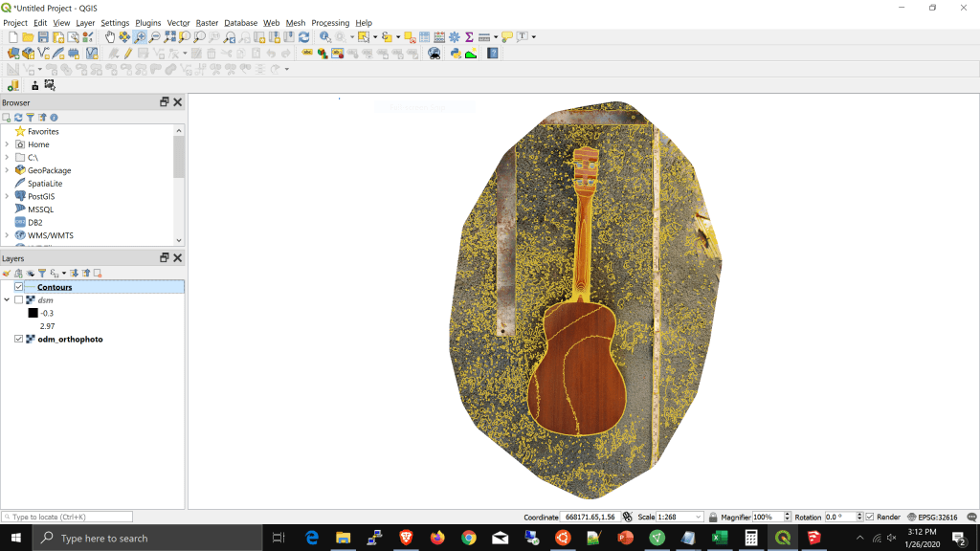Open the Field Calculator toolbar icon
The width and height of the screenshot is (980, 551).
(439, 37)
